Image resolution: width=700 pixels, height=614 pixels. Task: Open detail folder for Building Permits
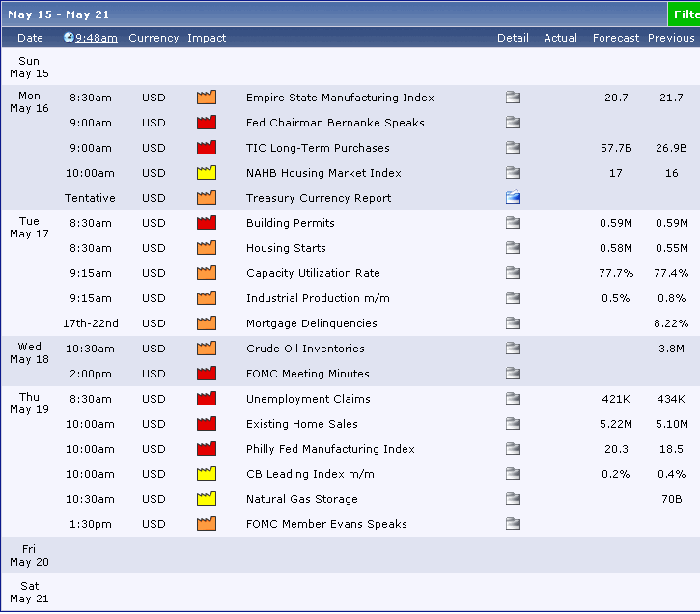(x=513, y=223)
